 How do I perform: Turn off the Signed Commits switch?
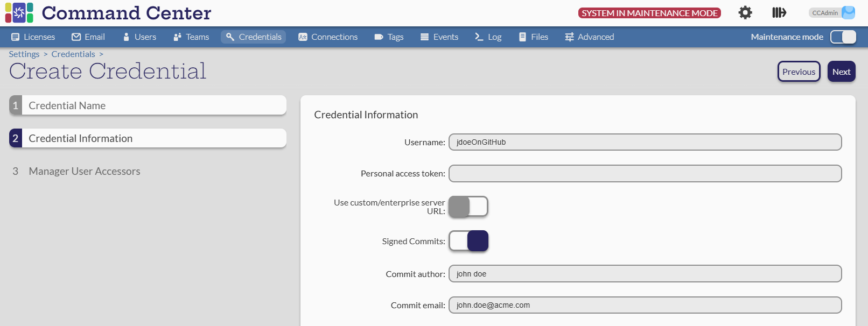pyautogui.click(x=468, y=241)
